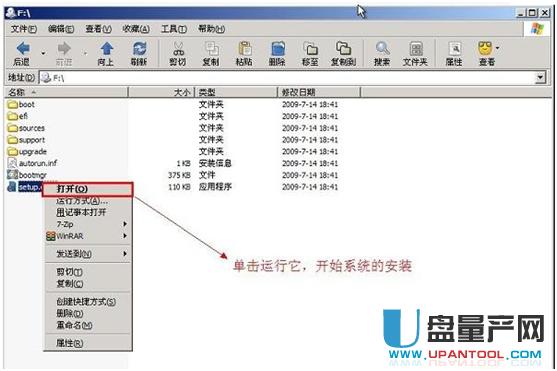Click the Paste (粘贴) clipboard icon
Screen dimensions: 557x371
(245, 49)
